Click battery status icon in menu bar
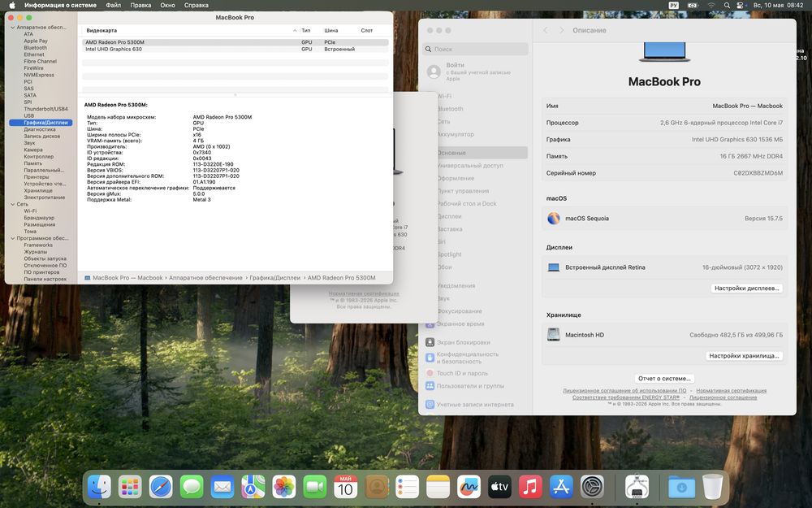The image size is (812, 508). (693, 5)
